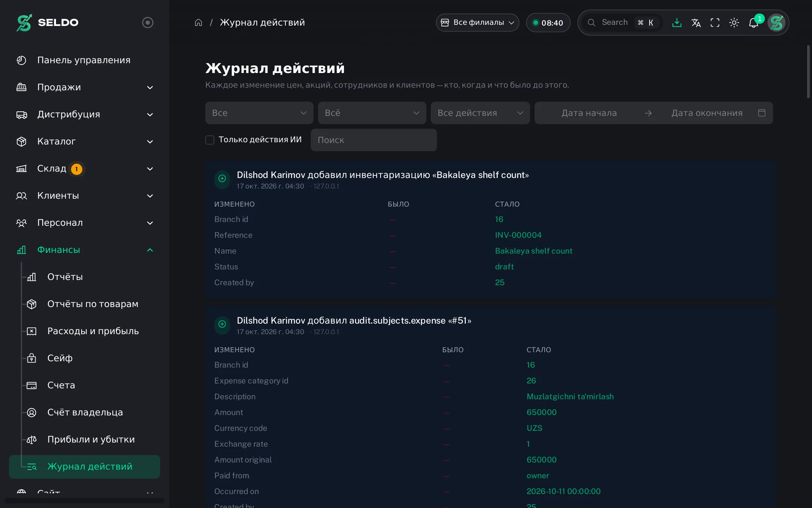The width and height of the screenshot is (812, 508).
Task: Click the Поиск input field
Action: tap(374, 140)
